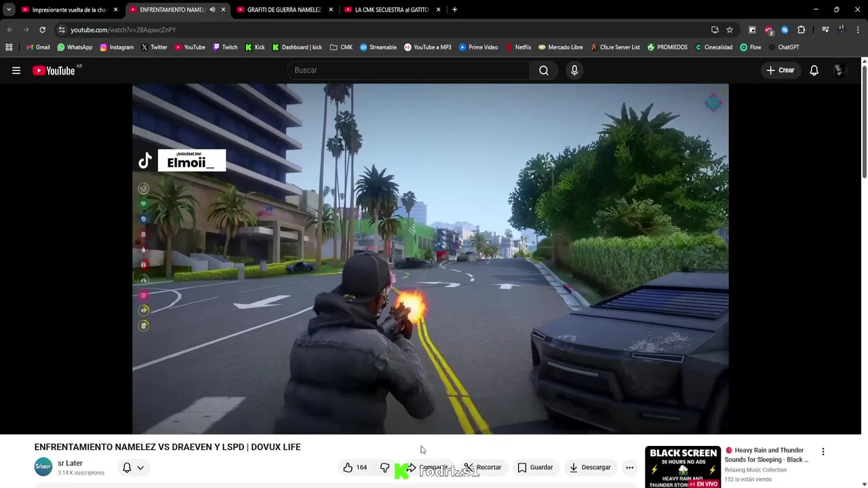The width and height of the screenshot is (868, 488).
Task: Open Instagram bookmark
Action: 117,47
